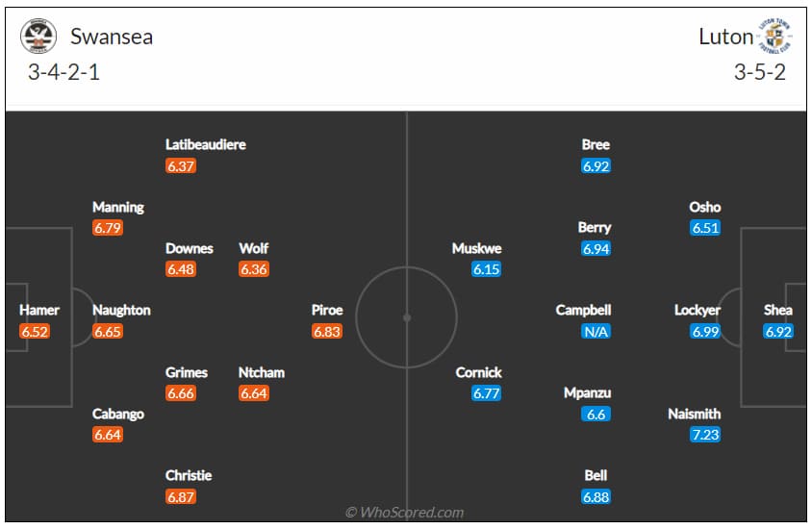The height and width of the screenshot is (529, 812).
Task: Open Luton team name link
Action: [x=726, y=37]
